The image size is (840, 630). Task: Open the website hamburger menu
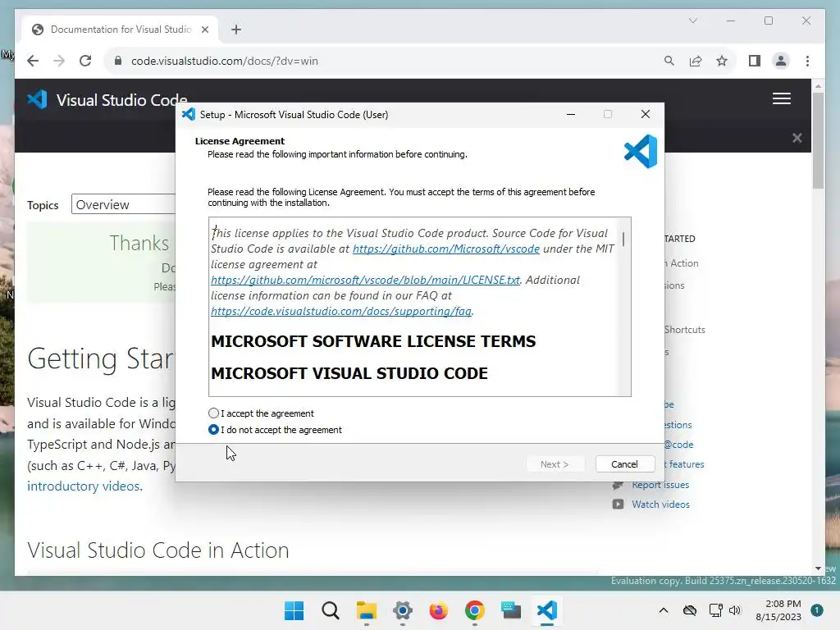pyautogui.click(x=782, y=98)
